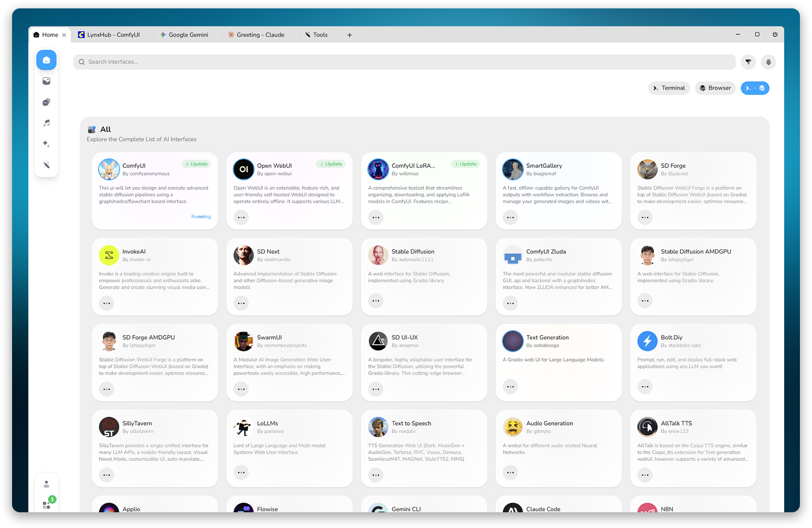
Task: Open the three-dot menu on Text to Speech
Action: click(376, 475)
